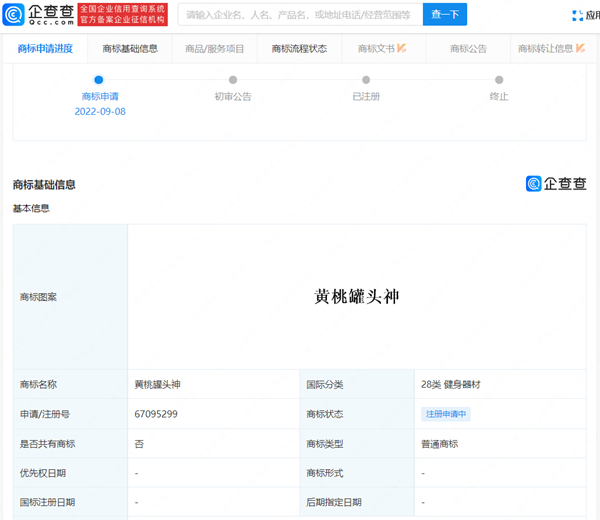Click the 黄桃罐头神 trademark image

(x=357, y=297)
